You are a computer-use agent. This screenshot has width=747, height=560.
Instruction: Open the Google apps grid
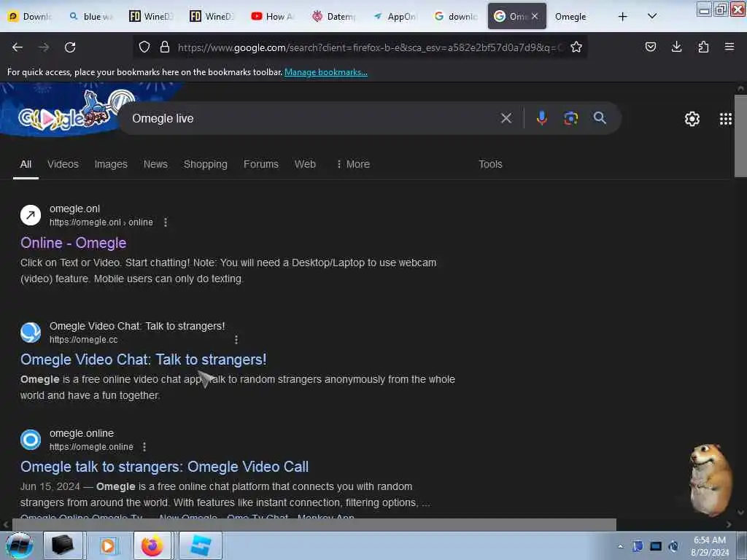pyautogui.click(x=726, y=119)
